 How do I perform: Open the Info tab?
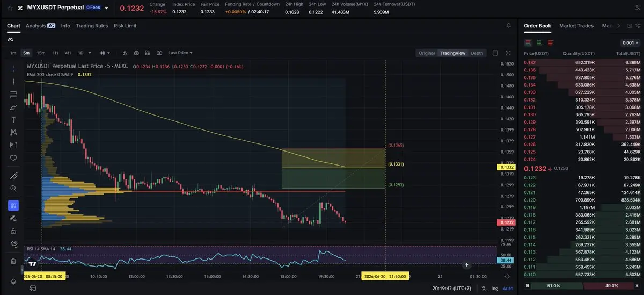coord(65,25)
